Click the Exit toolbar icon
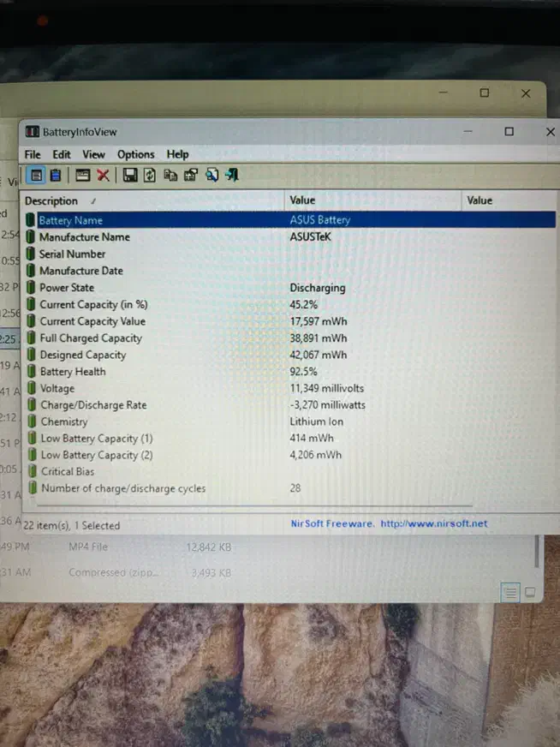Screen dimensions: 560x747 pyautogui.click(x=232, y=176)
